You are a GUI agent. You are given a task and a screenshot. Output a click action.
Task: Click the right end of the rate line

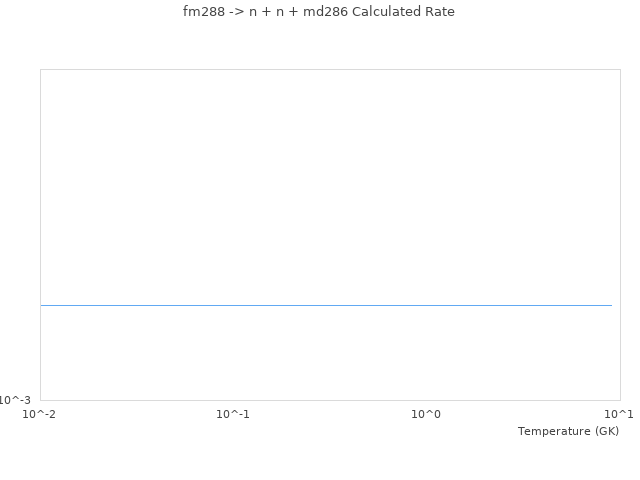pos(610,305)
